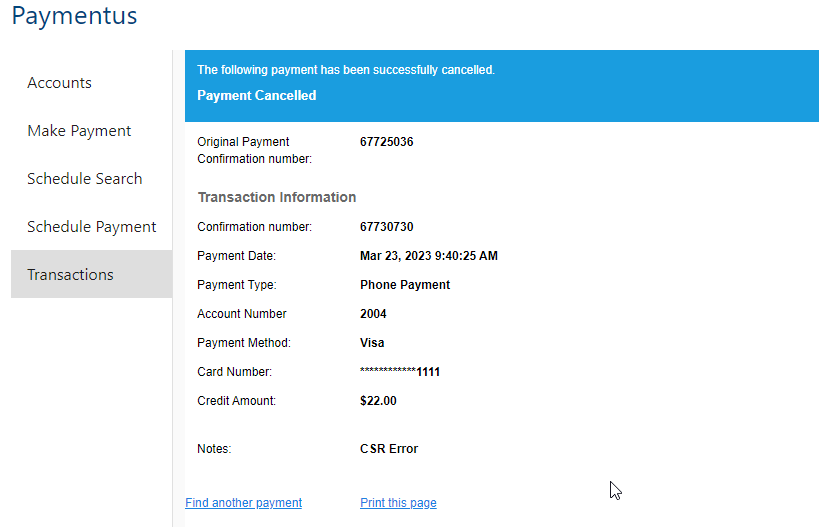Select the Transactions sidebar item
The height and width of the screenshot is (527, 819).
(x=70, y=275)
